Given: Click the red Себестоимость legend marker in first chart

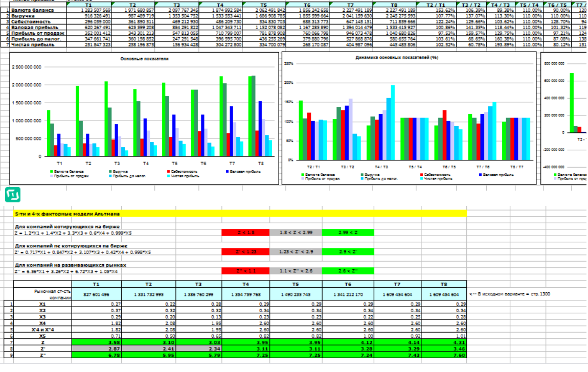Looking at the screenshot, I should [x=168, y=171].
